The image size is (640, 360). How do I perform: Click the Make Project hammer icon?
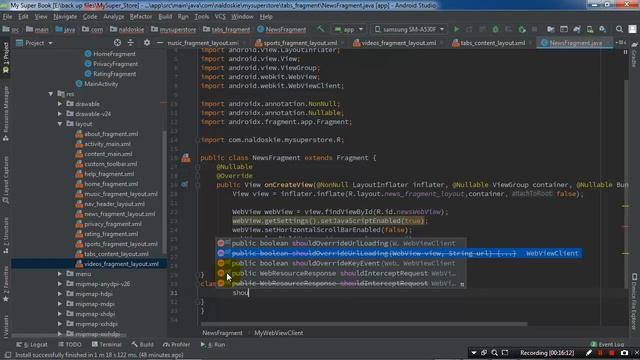(x=321, y=29)
